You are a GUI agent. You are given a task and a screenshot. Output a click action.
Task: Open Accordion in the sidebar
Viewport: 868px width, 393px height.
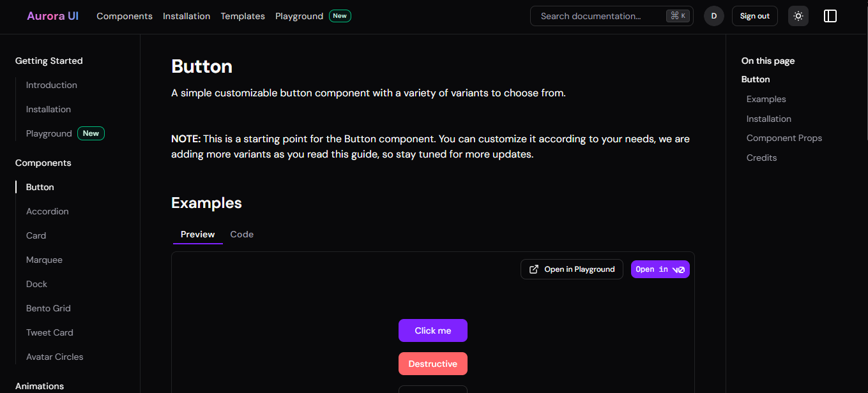coord(47,211)
